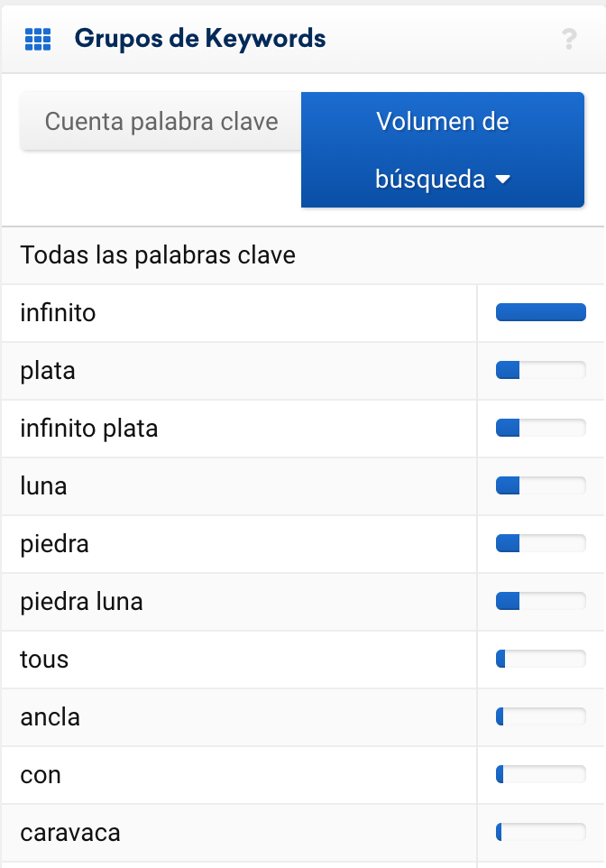606x868 pixels.
Task: Select the con keyword group
Action: pyautogui.click(x=239, y=775)
